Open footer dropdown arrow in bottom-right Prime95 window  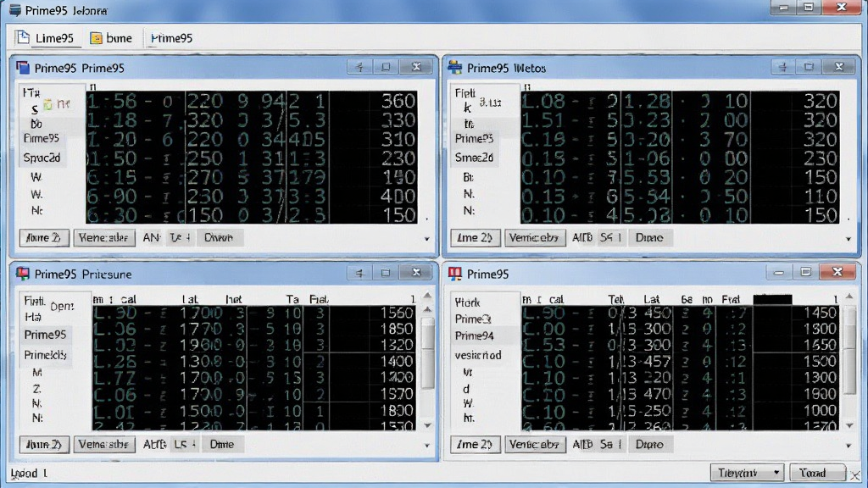849,446
